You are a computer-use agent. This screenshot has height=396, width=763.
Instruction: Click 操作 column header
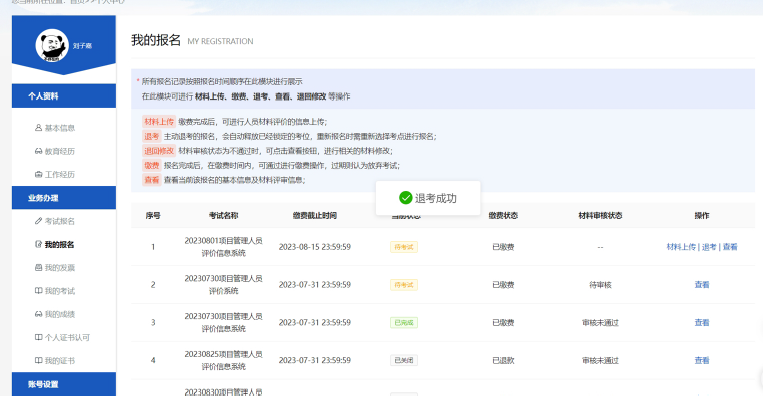(x=702, y=215)
